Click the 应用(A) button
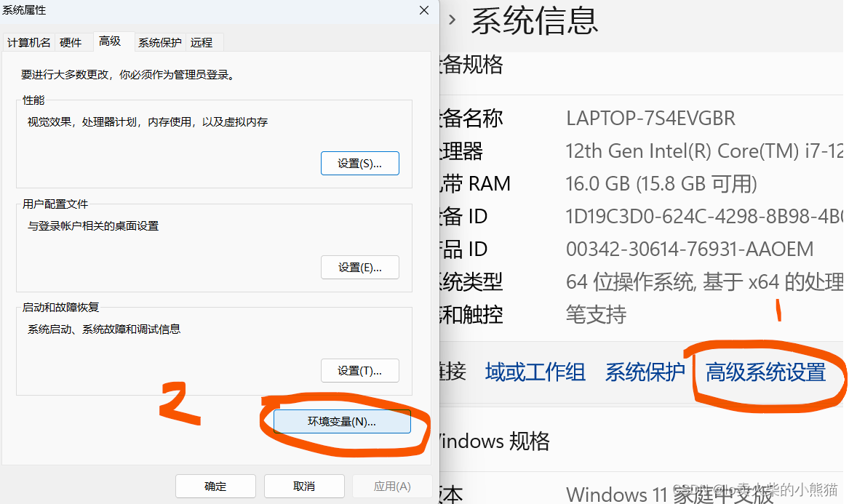Viewport: 849px width, 504px height. [392, 487]
